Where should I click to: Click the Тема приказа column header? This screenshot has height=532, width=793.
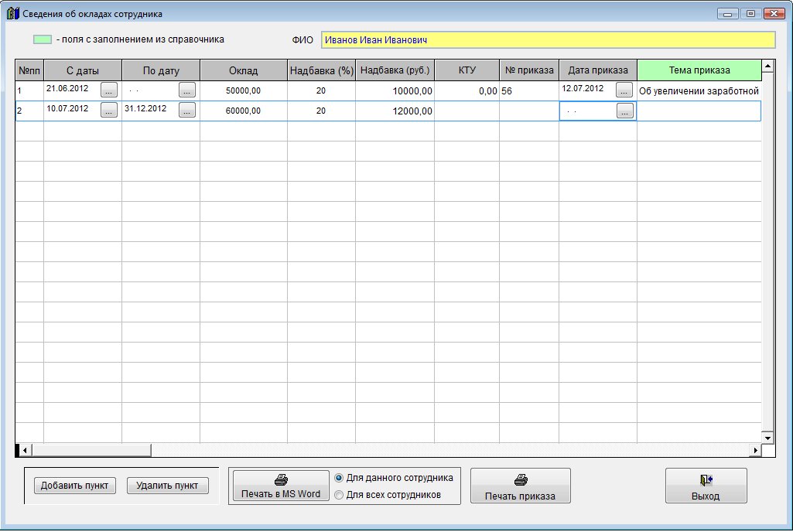point(699,70)
